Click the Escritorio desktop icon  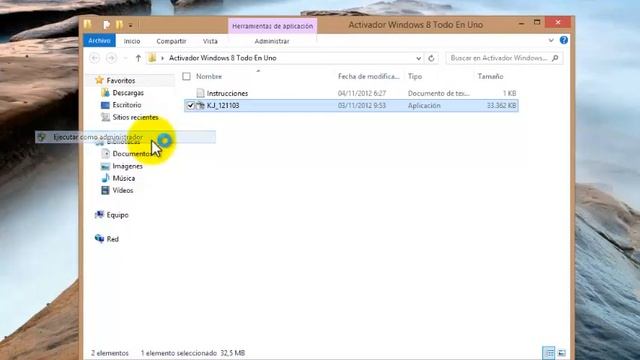pyautogui.click(x=105, y=105)
